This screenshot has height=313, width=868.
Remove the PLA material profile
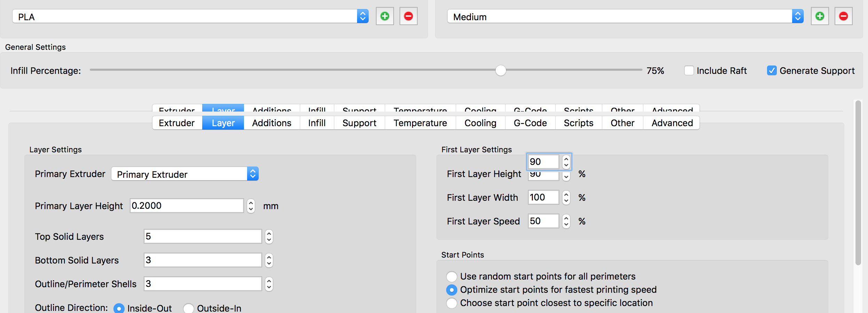[x=408, y=16]
